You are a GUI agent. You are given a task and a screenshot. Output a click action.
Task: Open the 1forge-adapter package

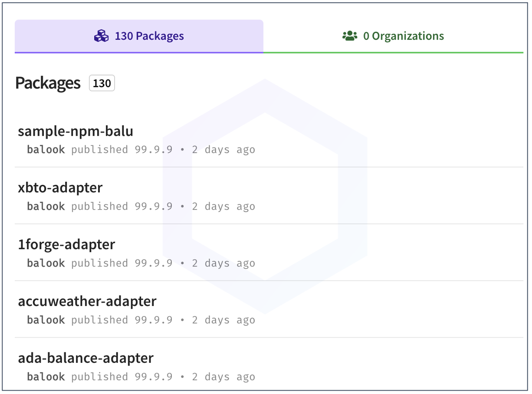66,244
